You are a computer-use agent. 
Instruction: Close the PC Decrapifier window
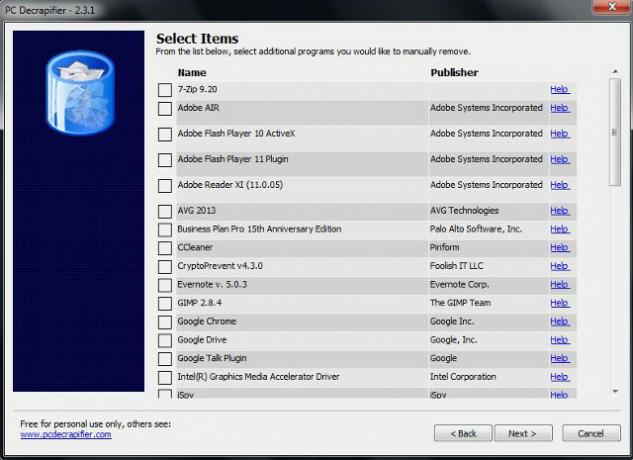point(612,7)
